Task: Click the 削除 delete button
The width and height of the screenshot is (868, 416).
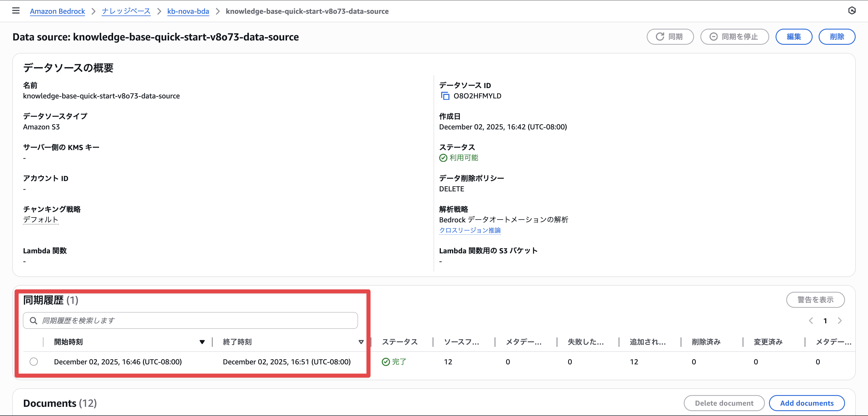Action: pyautogui.click(x=837, y=36)
